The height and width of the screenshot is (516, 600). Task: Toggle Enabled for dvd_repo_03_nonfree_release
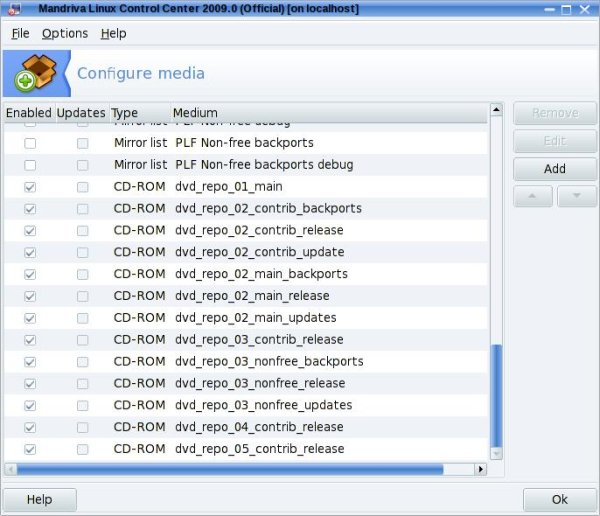tap(30, 383)
